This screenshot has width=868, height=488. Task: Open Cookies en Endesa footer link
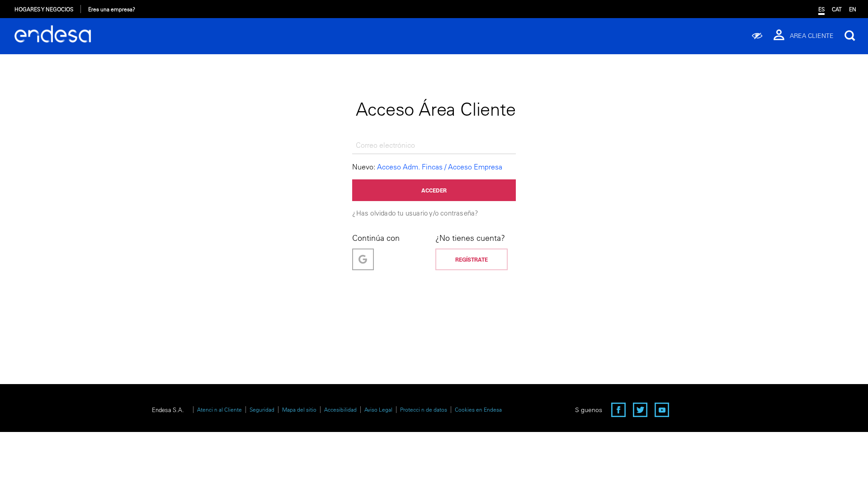478,410
